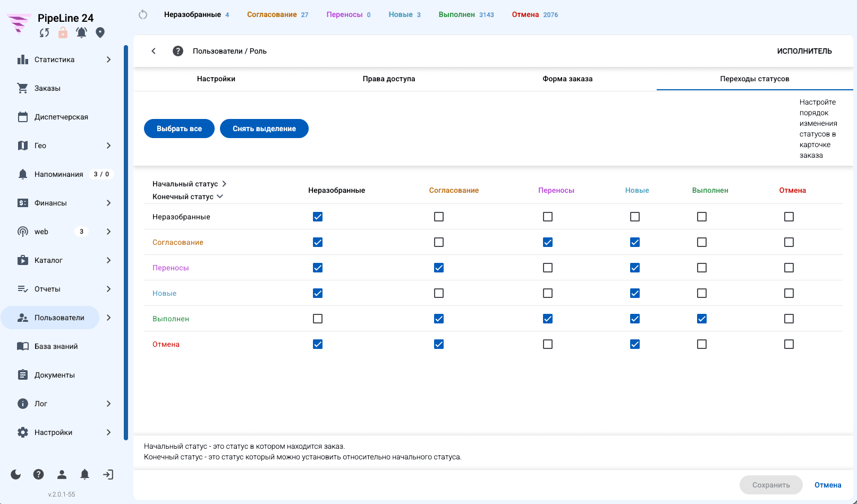Click the Выбрать все button
Screen dimensions: 857x504
point(179,129)
